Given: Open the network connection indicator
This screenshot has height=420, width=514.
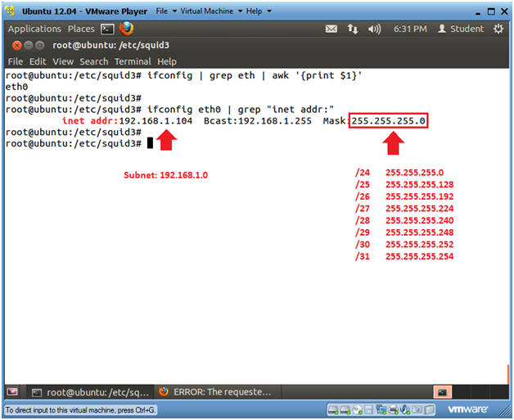Looking at the screenshot, I should [353, 29].
